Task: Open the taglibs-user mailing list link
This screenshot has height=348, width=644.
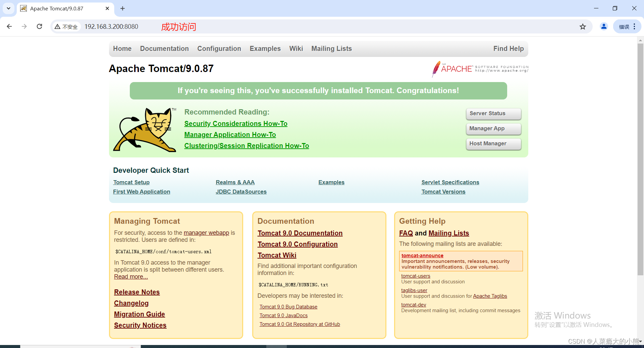Action: (x=414, y=290)
